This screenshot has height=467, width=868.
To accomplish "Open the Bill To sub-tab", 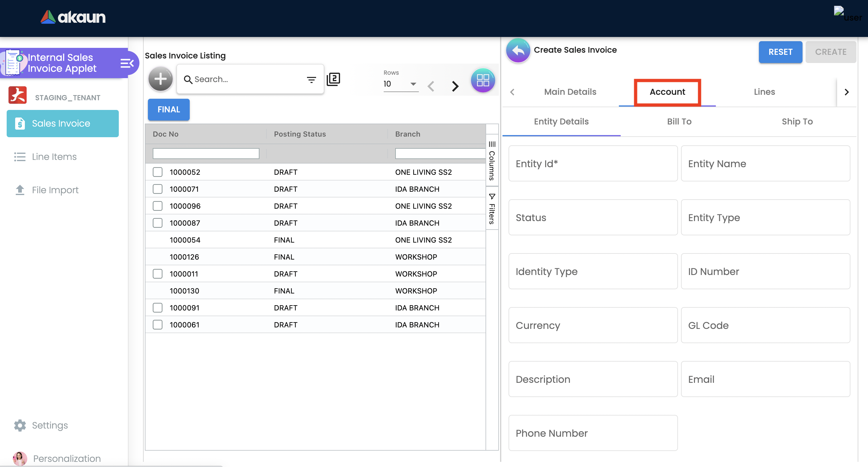I will point(679,121).
